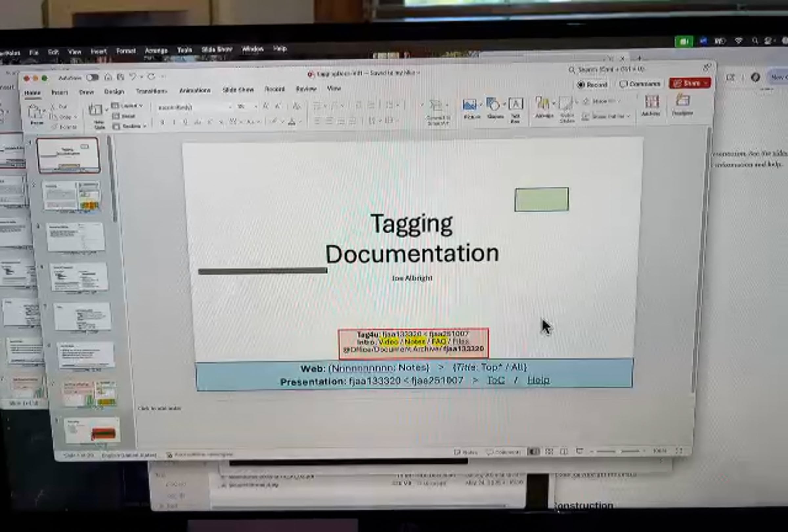
Task: Follow the ToC link on slide
Action: (x=496, y=380)
